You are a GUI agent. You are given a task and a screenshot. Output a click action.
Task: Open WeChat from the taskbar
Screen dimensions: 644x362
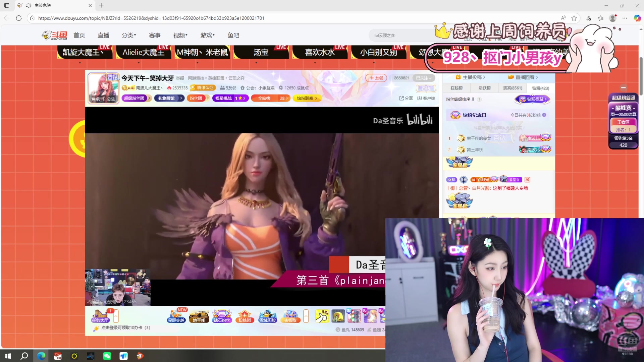107,356
